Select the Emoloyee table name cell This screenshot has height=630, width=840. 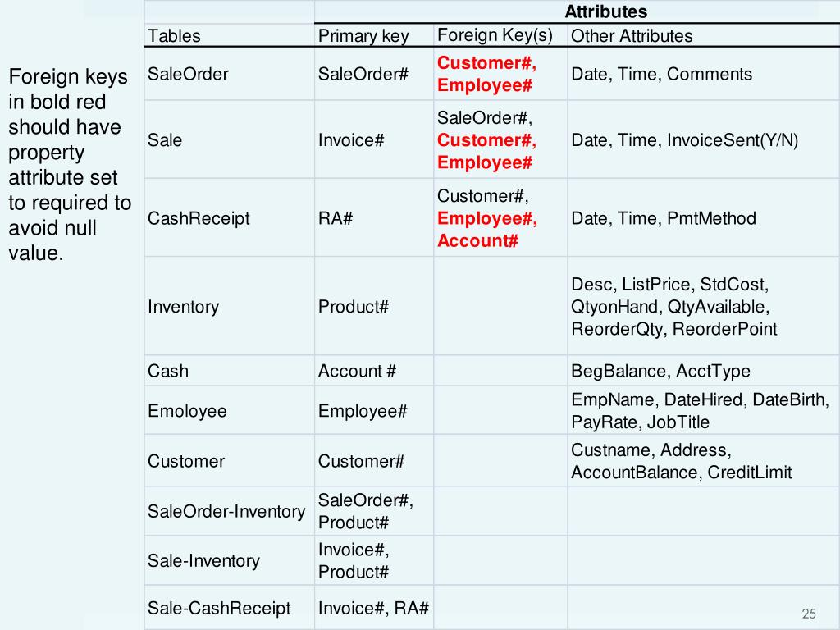pos(187,411)
